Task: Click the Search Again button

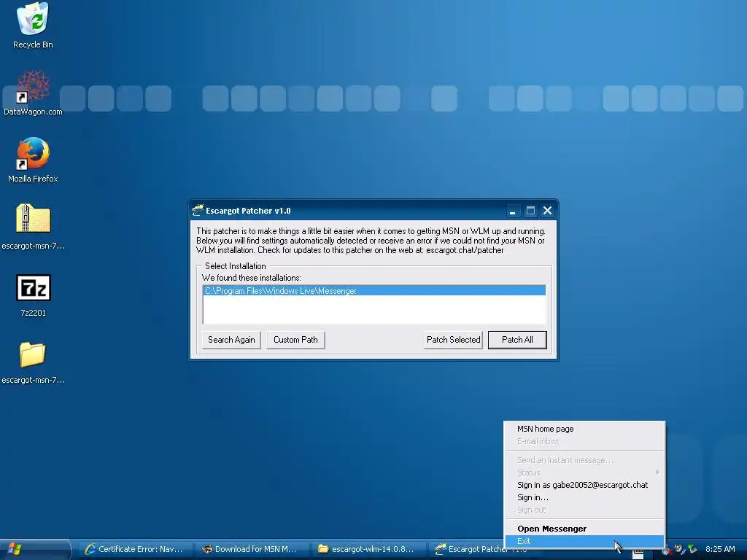Action: (231, 340)
